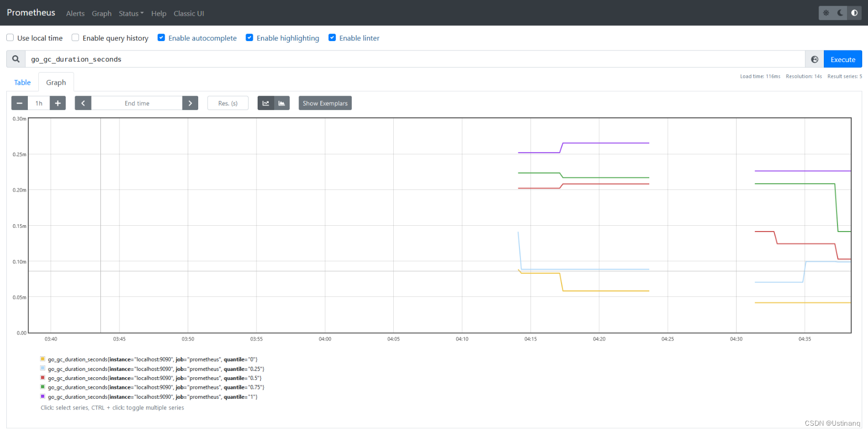Open the Graph page in the navbar
This screenshot has width=868, height=432.
click(101, 13)
